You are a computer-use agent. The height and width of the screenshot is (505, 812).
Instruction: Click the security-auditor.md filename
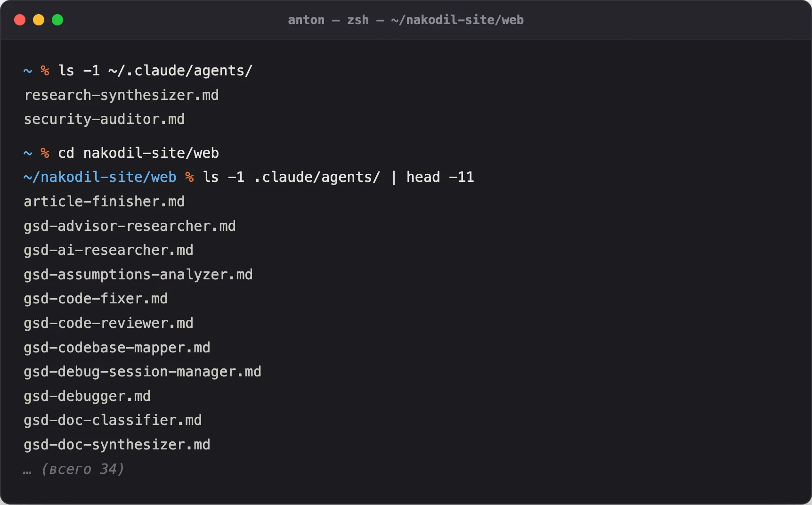[x=105, y=119]
